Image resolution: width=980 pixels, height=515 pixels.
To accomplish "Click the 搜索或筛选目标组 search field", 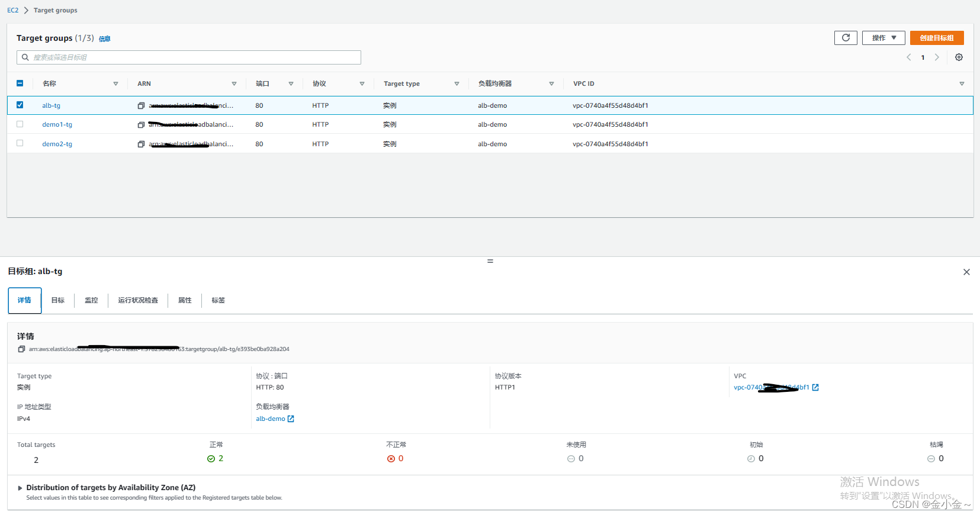I will (189, 57).
